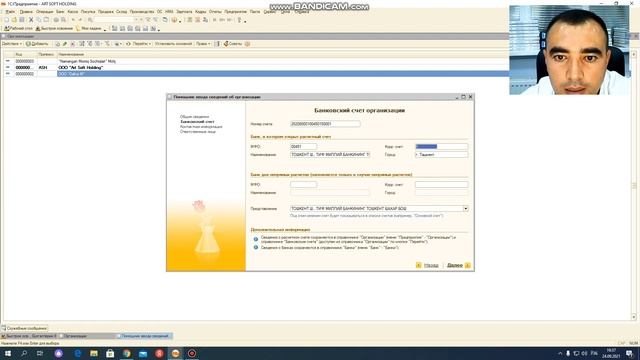
Task: Click the 1C Enterprise taskbar icon
Action: pyautogui.click(x=176, y=353)
